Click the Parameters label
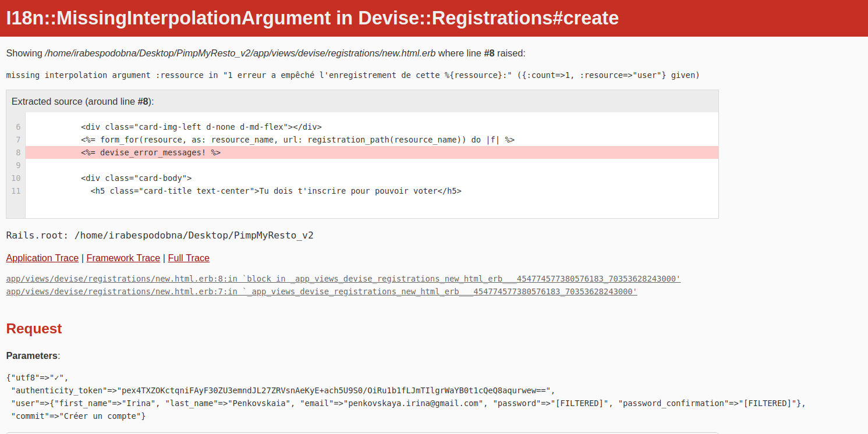The height and width of the screenshot is (434, 868). (x=33, y=355)
